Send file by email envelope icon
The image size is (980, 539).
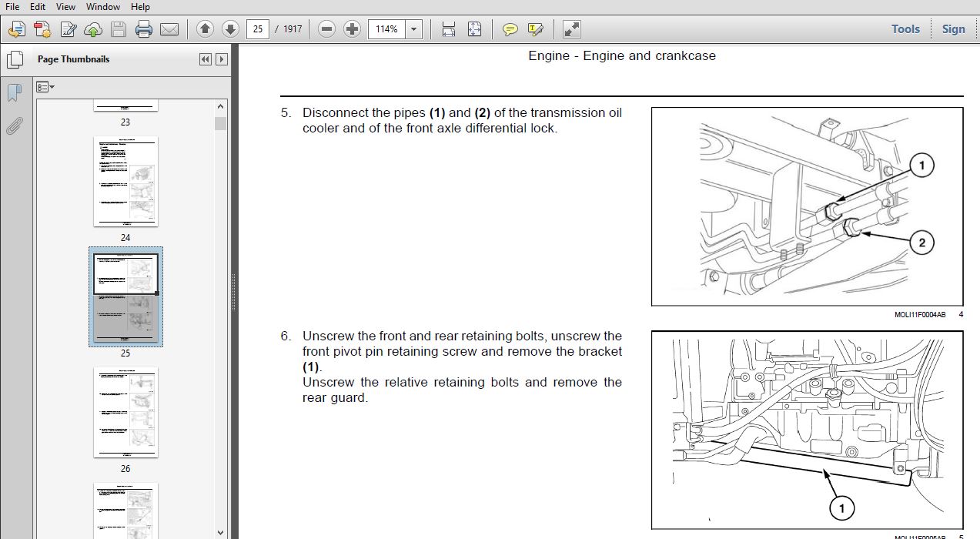tap(169, 29)
